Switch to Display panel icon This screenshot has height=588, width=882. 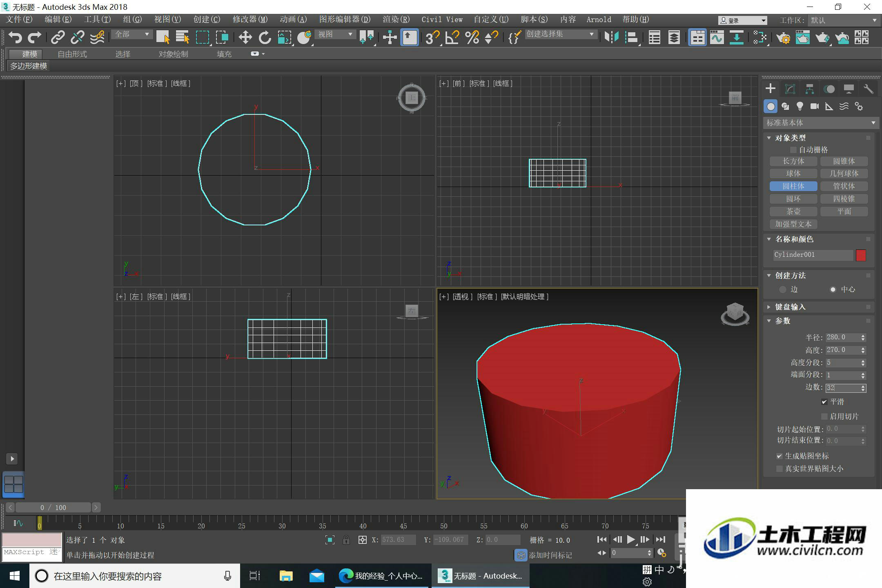click(849, 89)
